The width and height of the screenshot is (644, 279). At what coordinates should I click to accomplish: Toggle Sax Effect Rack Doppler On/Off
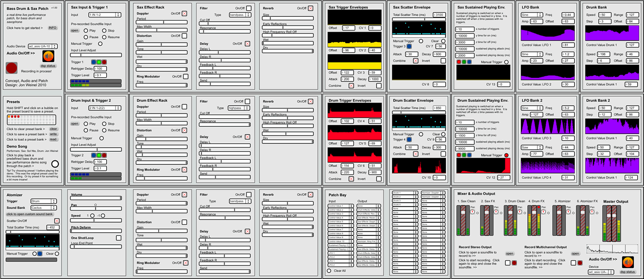coord(184,13)
